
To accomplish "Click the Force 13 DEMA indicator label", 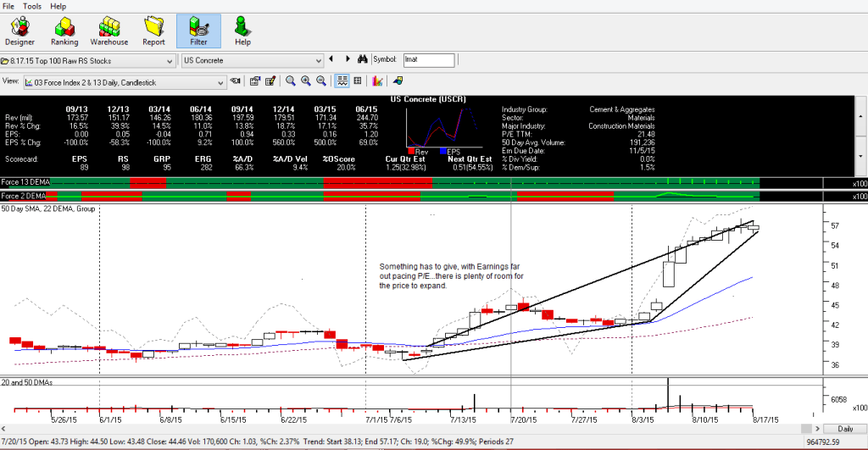I will click(x=25, y=182).
